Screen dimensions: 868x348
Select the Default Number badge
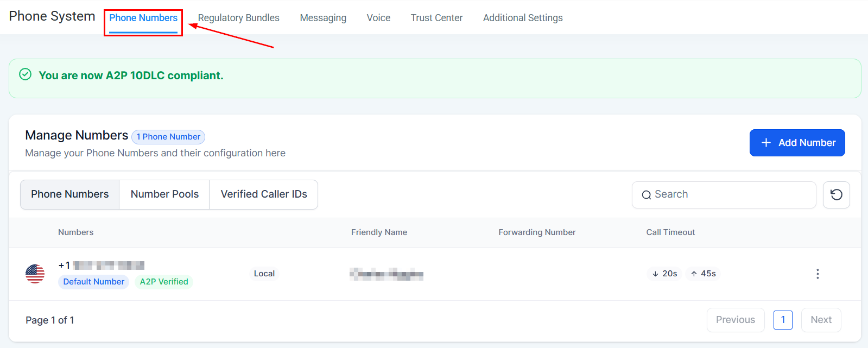pos(93,281)
